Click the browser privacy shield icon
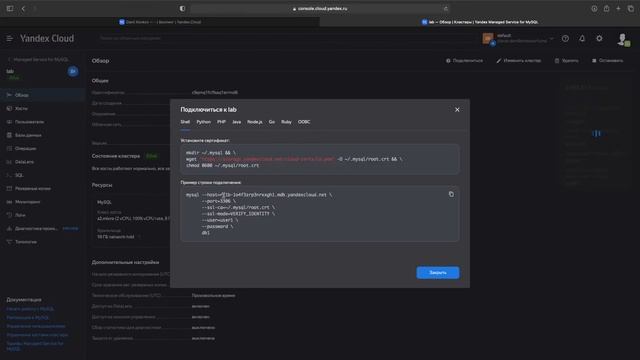Image resolution: width=640 pixels, height=360 pixels. coord(182,8)
